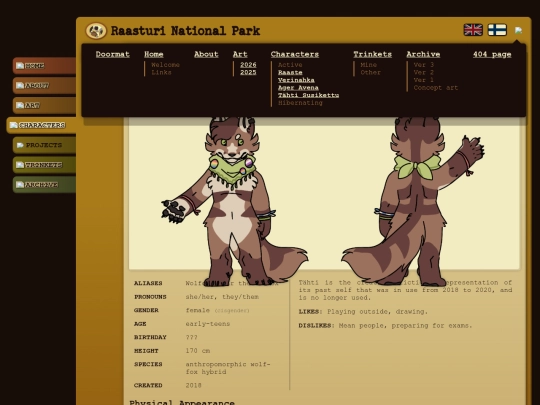Click the Ver 3 archive entry
Image resolution: width=540 pixels, height=405 pixels.
[424, 65]
